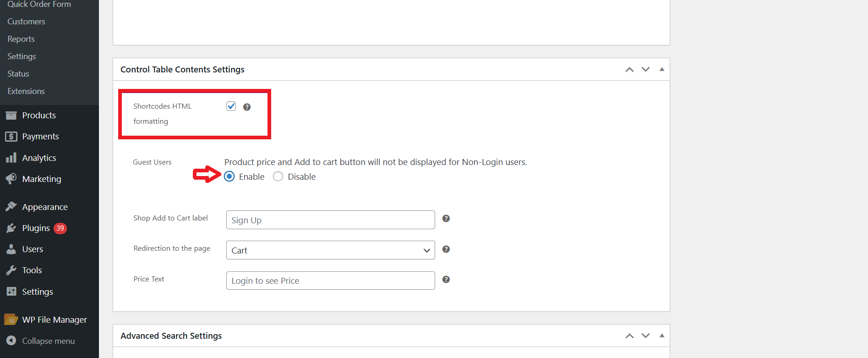Click the Appearance paintbrush icon
Image resolution: width=868 pixels, height=358 pixels.
click(11, 207)
